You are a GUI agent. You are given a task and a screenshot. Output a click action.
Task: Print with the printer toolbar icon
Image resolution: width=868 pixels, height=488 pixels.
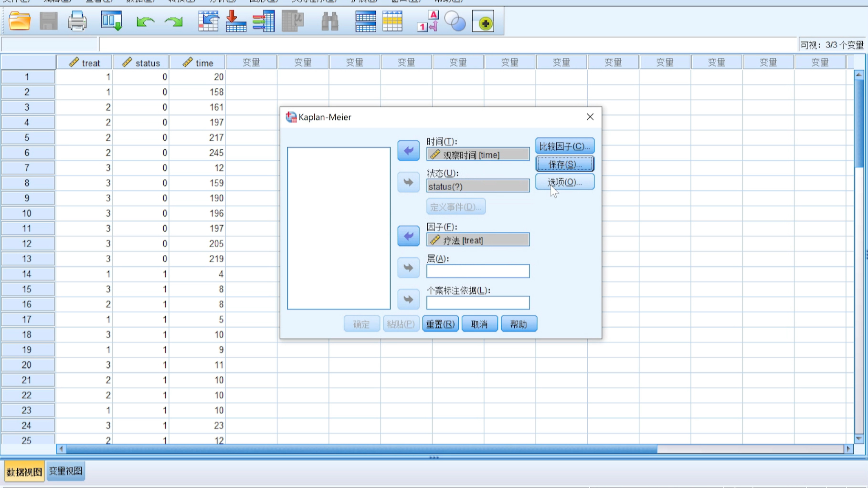point(77,21)
